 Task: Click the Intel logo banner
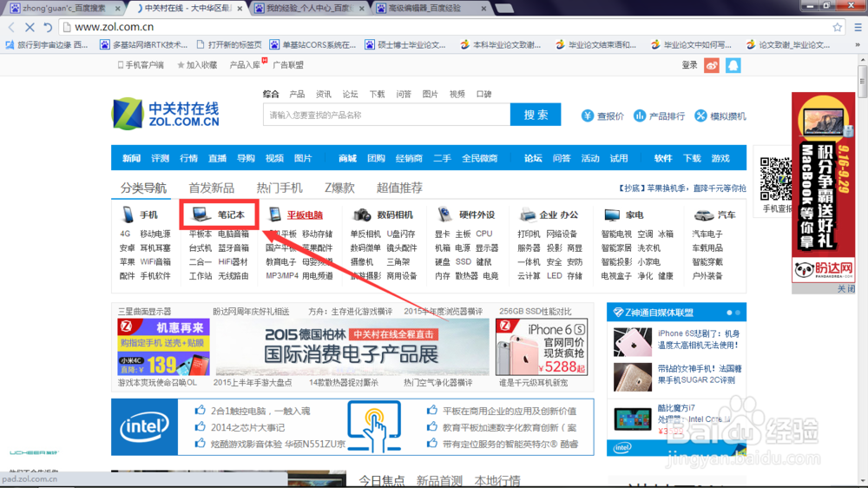[144, 426]
